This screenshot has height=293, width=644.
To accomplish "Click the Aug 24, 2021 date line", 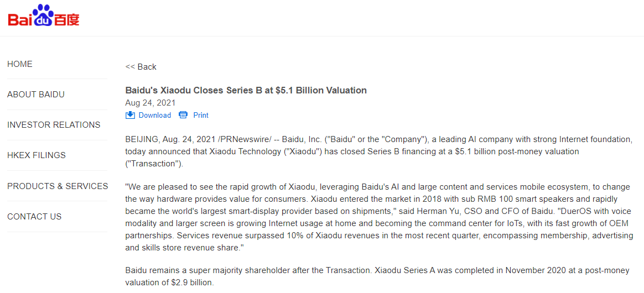I will click(x=150, y=103).
